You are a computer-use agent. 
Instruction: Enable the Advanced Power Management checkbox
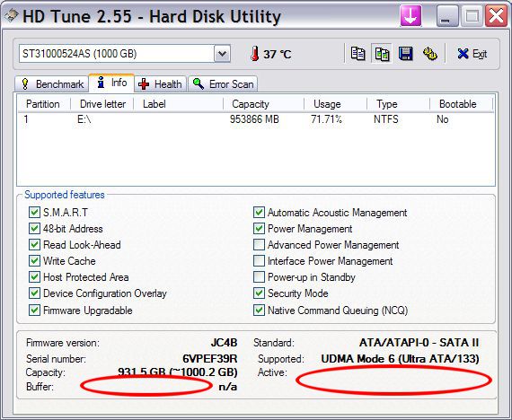pyautogui.click(x=259, y=245)
